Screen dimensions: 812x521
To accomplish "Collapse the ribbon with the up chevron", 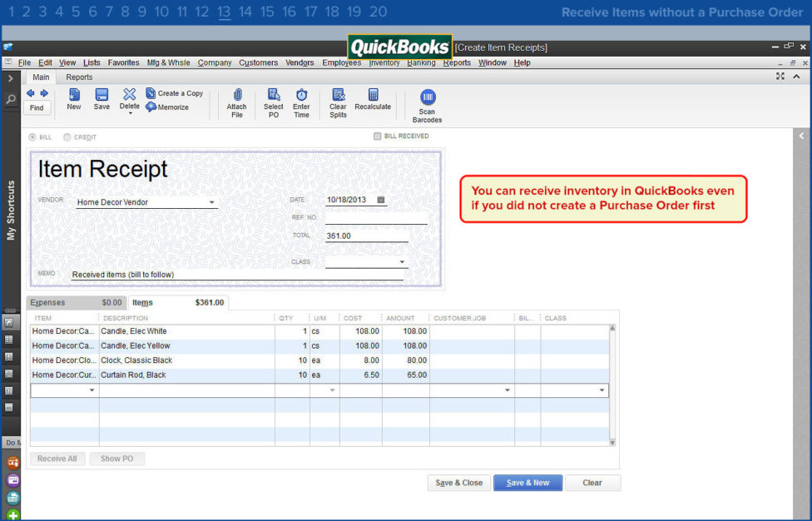I will pos(797,76).
